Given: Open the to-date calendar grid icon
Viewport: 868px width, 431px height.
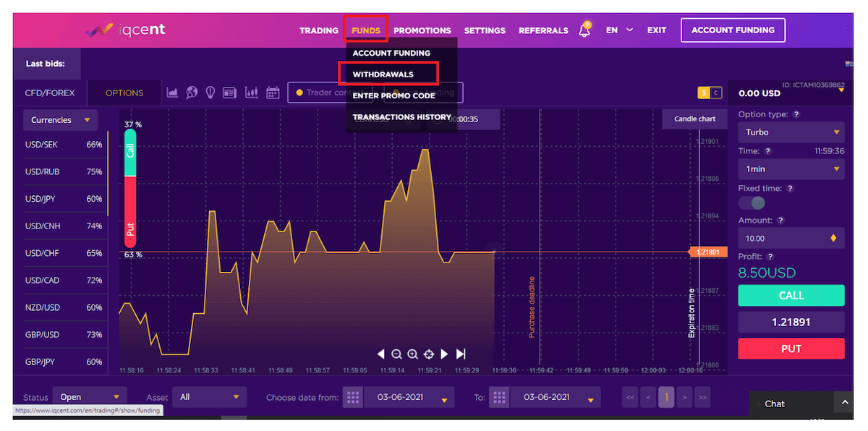Looking at the screenshot, I should coord(499,397).
